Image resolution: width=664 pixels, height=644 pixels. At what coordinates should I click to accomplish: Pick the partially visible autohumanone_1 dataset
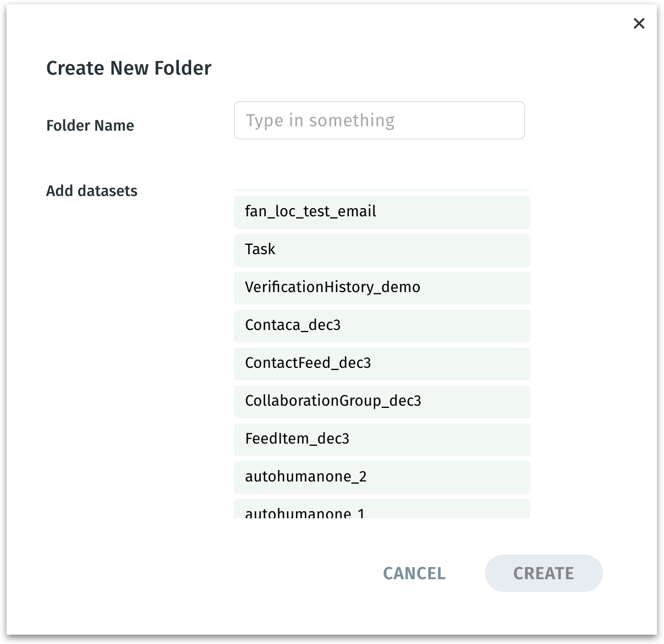coord(382,510)
